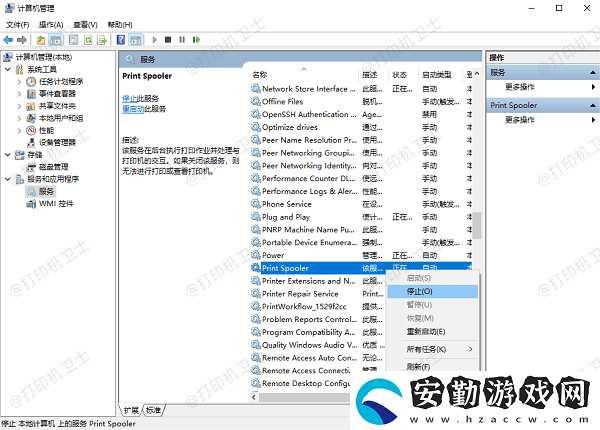Select Local Users and Groups icon
The width and height of the screenshot is (600, 430).
click(31, 118)
